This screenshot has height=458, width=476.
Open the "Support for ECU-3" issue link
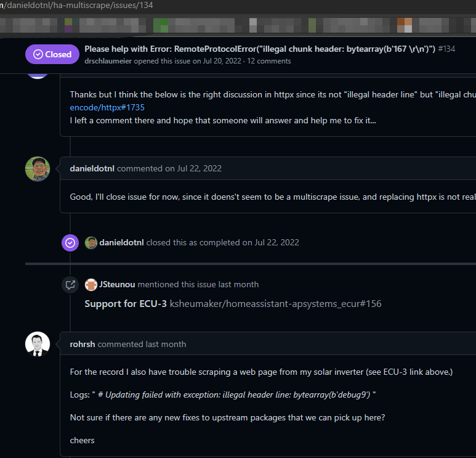pos(126,304)
